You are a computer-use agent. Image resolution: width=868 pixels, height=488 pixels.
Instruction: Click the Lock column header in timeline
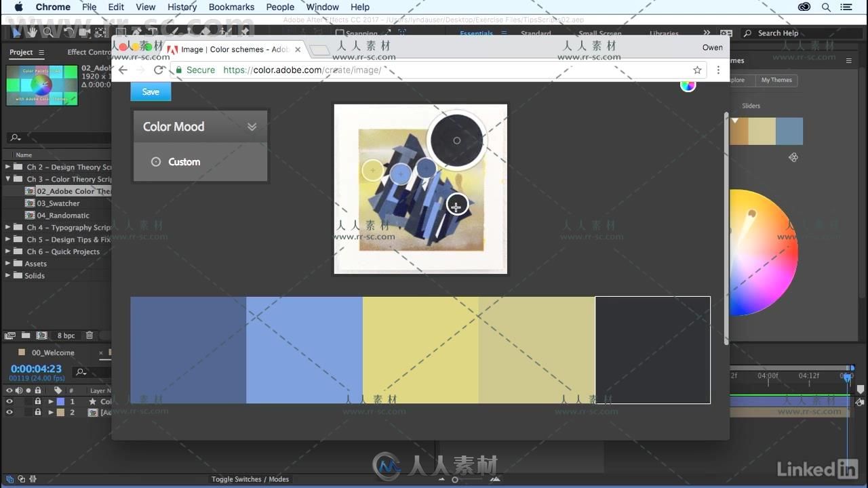tap(38, 390)
